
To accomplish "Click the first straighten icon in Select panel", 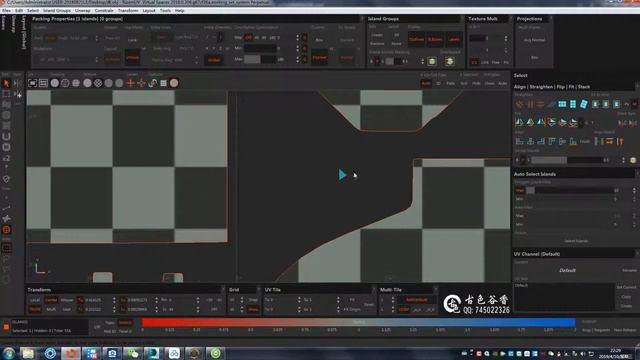I will click(519, 104).
